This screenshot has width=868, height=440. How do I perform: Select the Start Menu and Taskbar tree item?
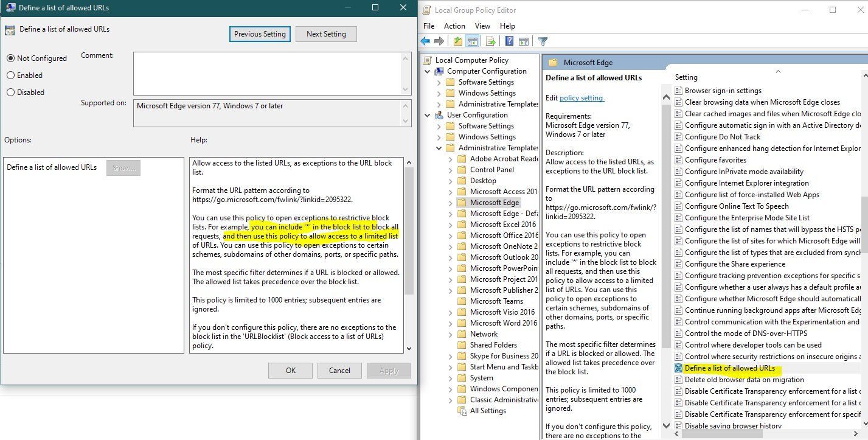click(504, 367)
